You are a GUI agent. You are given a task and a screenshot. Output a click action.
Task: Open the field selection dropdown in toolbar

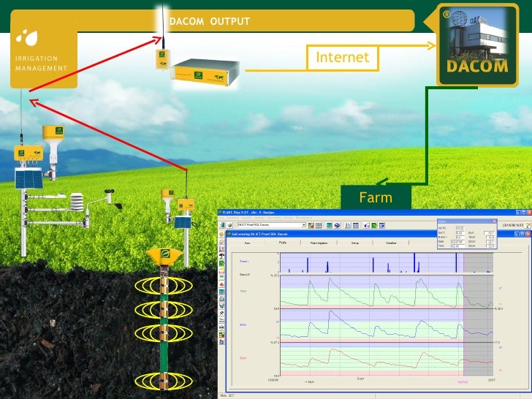[271, 225]
